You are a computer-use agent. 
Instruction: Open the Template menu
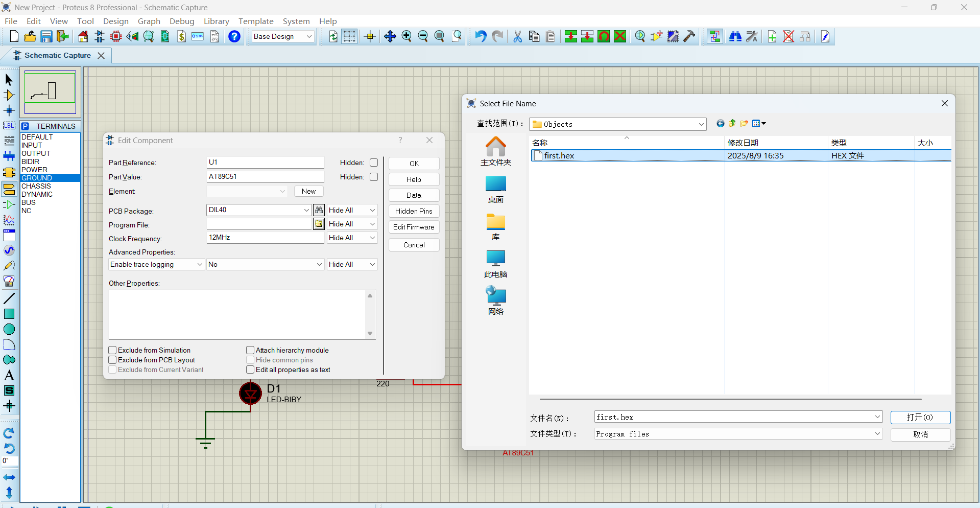coord(256,21)
